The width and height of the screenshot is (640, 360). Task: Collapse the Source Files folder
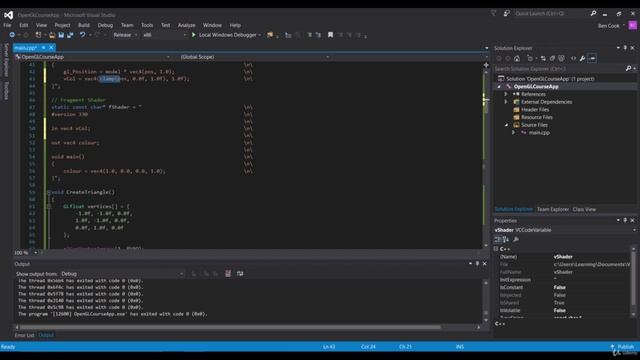click(506, 125)
